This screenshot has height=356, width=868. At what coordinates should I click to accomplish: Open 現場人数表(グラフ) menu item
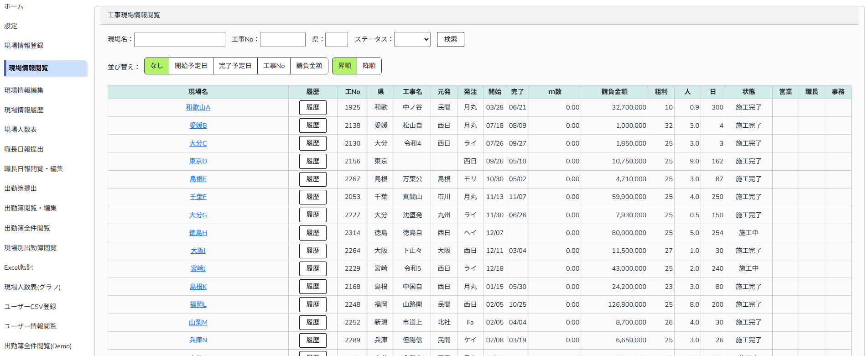pyautogui.click(x=32, y=287)
